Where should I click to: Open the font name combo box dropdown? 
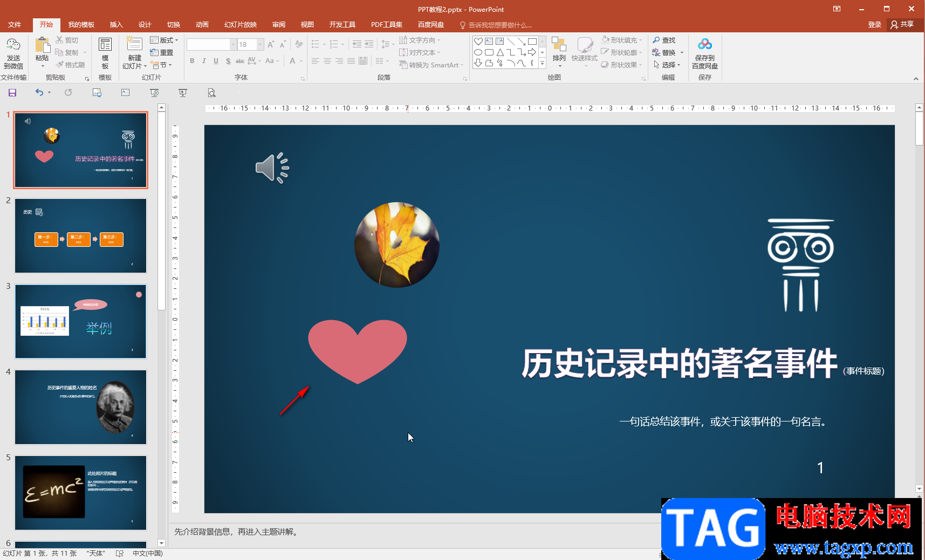233,45
